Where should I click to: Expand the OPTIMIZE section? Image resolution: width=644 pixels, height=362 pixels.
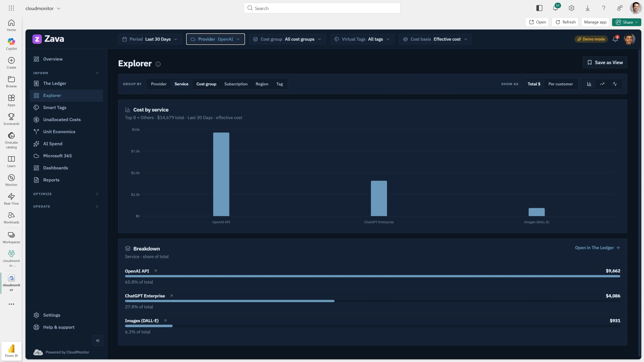tap(66, 194)
